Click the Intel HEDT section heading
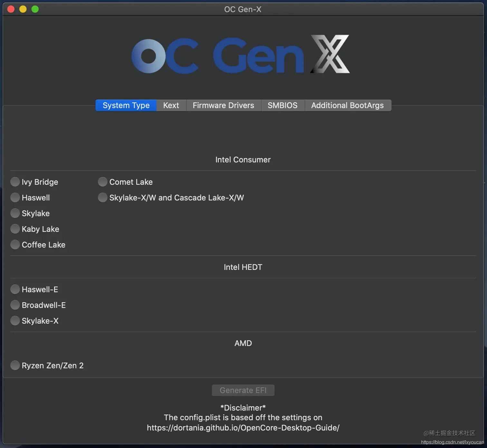 coord(243,267)
